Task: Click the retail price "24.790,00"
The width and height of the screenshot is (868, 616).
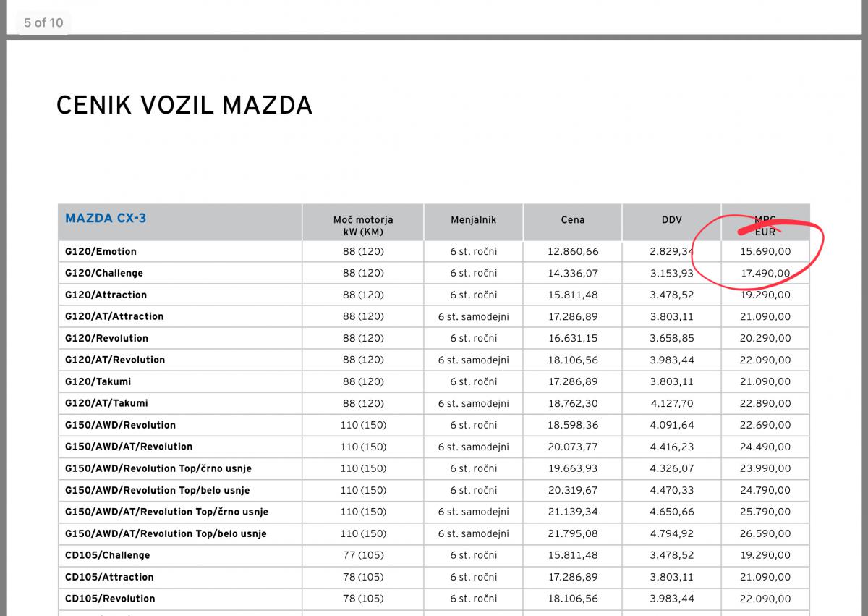Action: coord(765,490)
